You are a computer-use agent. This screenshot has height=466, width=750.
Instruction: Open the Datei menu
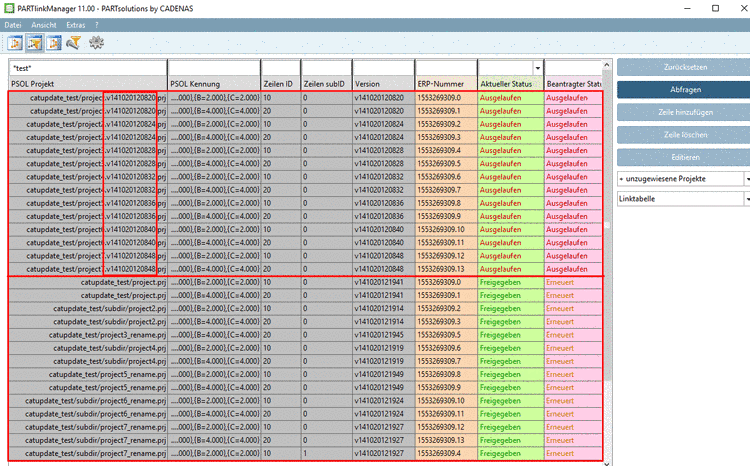pyautogui.click(x=13, y=25)
